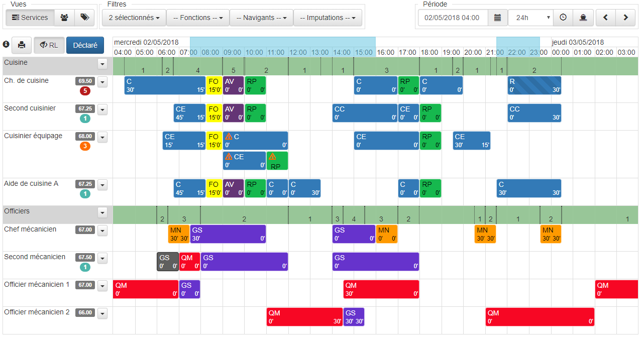Image resolution: width=644 pixels, height=338 pixels.
Task: Open the -- Navigants -- filter dropdown
Action: (261, 17)
